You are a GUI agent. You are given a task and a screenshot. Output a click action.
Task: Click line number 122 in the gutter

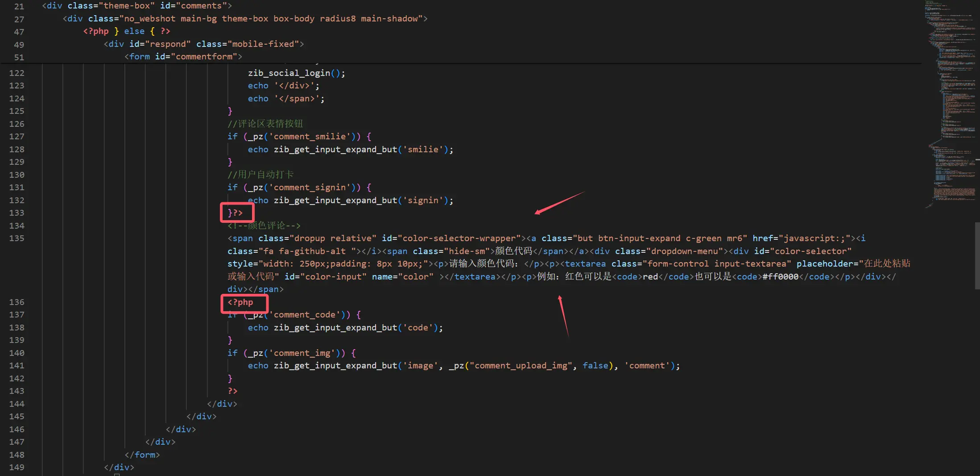point(17,73)
